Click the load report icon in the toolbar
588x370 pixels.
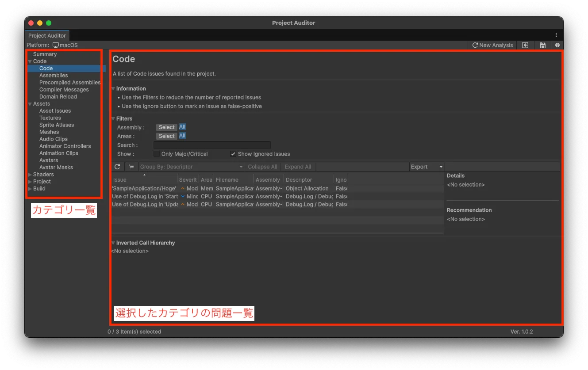[525, 45]
